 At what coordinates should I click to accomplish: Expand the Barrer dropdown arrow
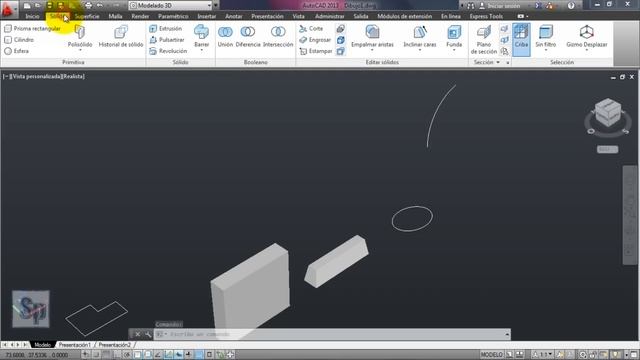point(201,50)
